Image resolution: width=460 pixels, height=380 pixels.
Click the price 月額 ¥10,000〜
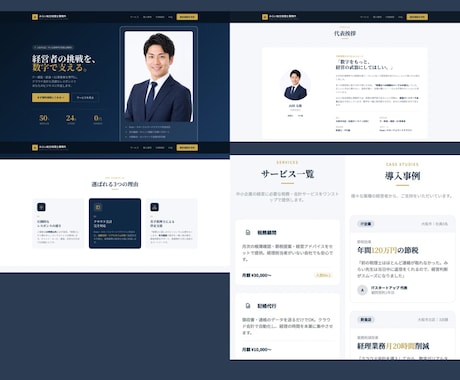pyautogui.click(x=257, y=350)
